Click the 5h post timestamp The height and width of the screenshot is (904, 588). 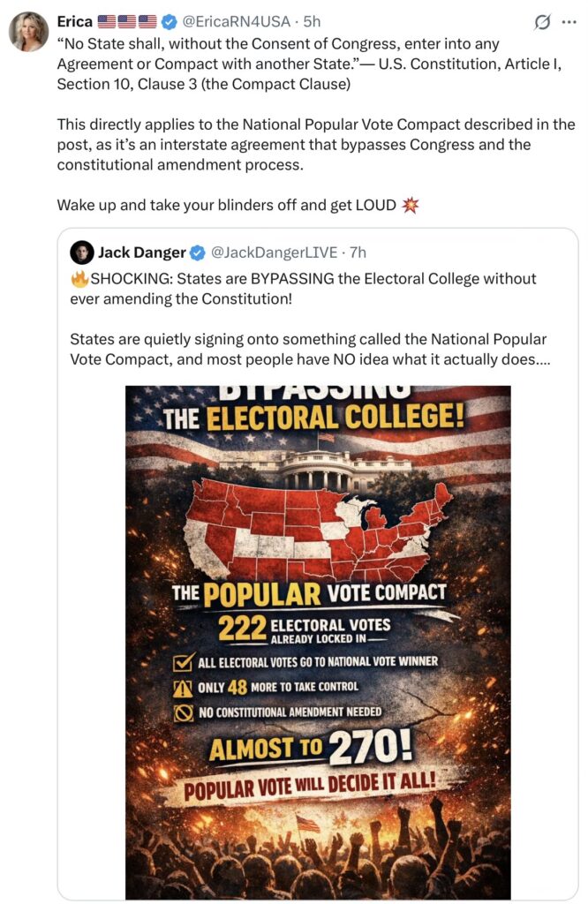tap(312, 21)
